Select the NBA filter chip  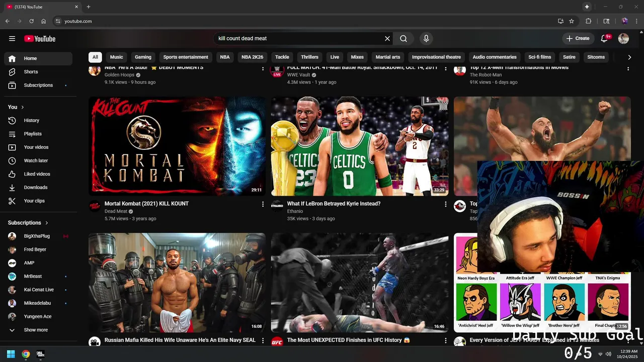pos(225,57)
